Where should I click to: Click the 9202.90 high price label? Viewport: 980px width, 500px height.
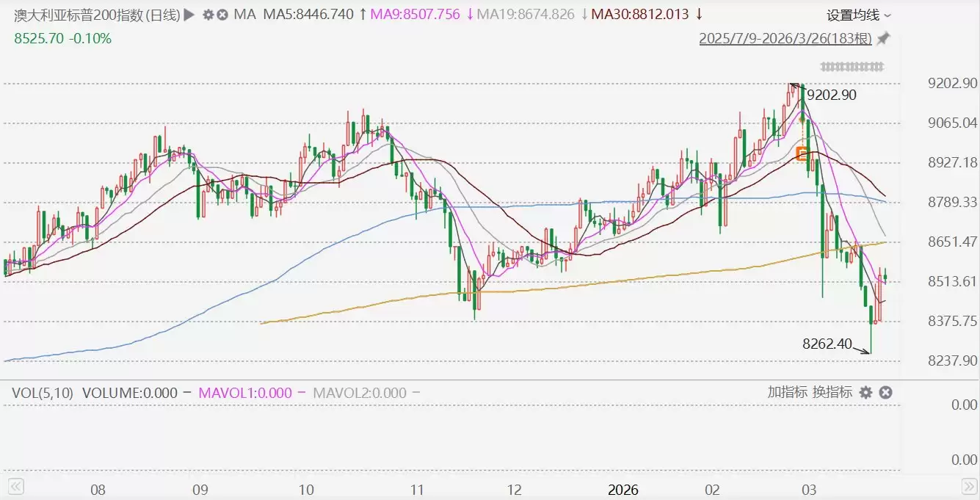[831, 95]
